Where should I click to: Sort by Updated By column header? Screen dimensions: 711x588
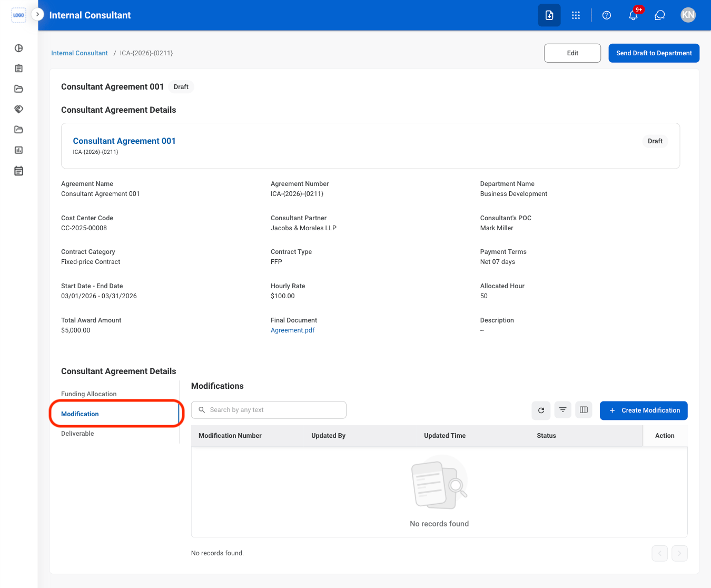[328, 436]
